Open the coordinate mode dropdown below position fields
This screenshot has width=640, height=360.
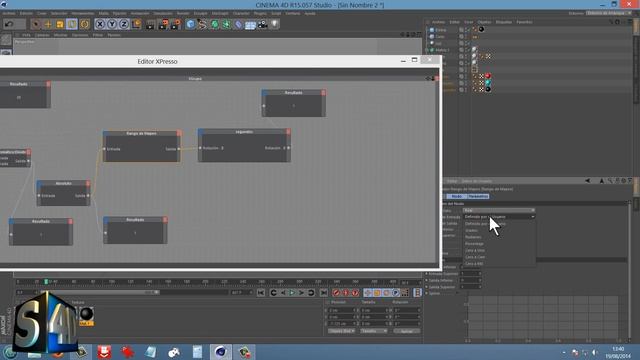click(341, 331)
